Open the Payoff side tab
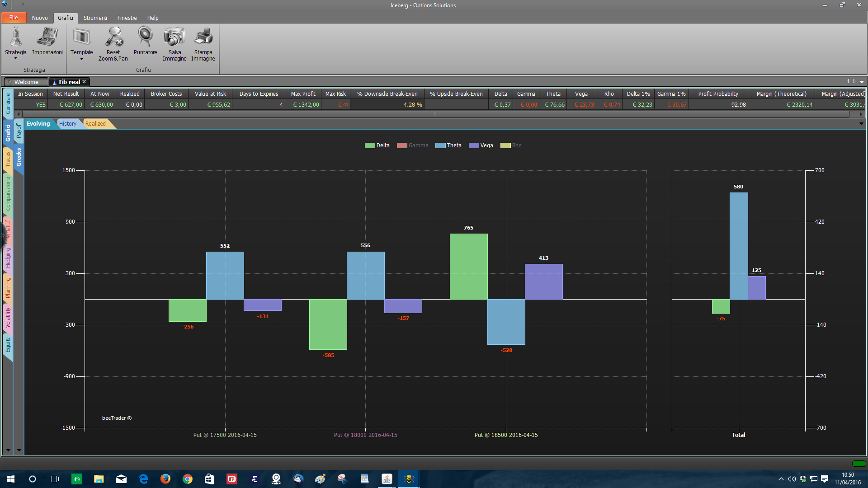Screen dimensions: 868x488 pyautogui.click(x=19, y=131)
